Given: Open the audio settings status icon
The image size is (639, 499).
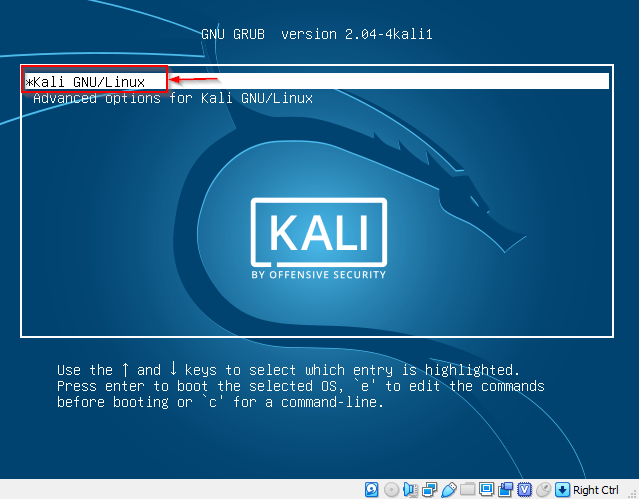Looking at the screenshot, I should point(410,489).
